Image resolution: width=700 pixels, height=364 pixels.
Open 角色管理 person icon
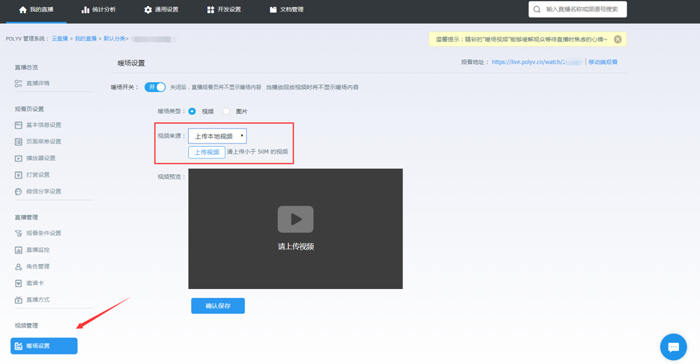(x=18, y=267)
